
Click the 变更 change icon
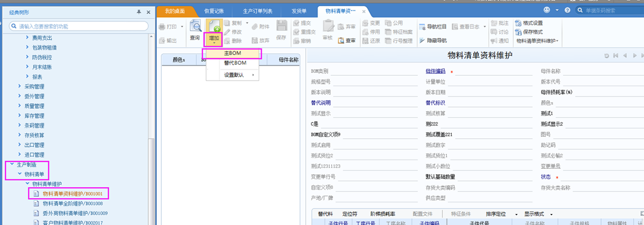365,23
